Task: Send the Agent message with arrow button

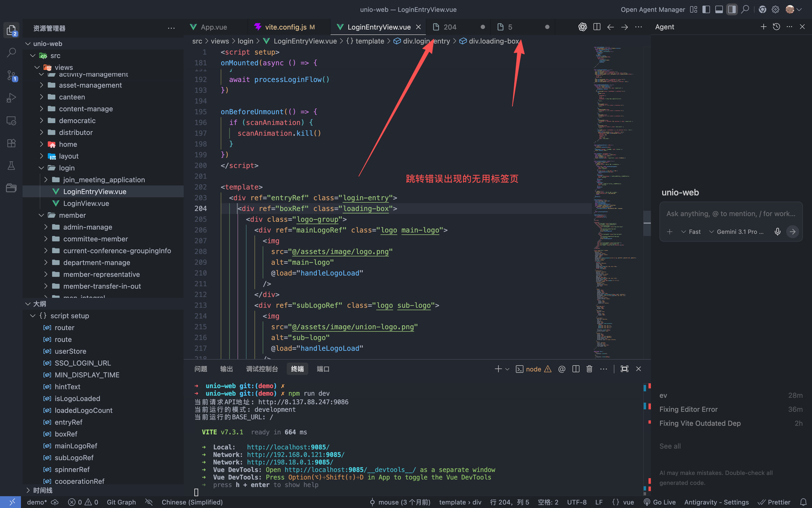Action: (x=793, y=232)
